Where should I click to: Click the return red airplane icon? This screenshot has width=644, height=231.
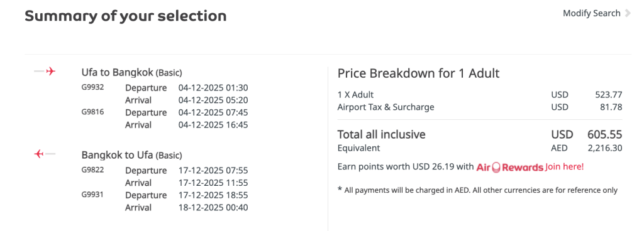point(40,154)
